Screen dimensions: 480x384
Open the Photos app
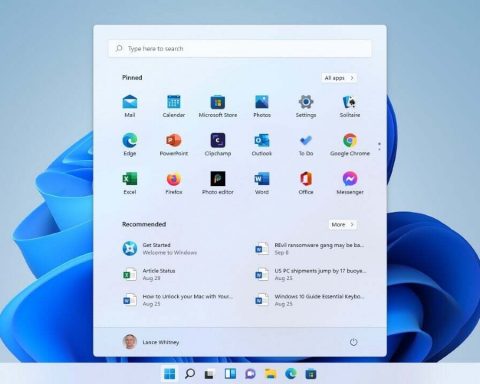point(262,106)
